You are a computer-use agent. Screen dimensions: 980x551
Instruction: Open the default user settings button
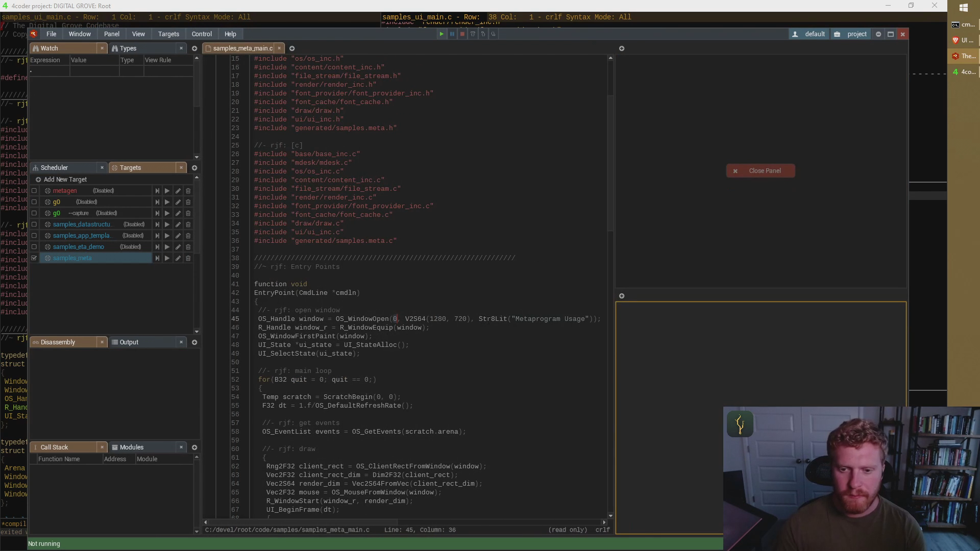coord(810,34)
